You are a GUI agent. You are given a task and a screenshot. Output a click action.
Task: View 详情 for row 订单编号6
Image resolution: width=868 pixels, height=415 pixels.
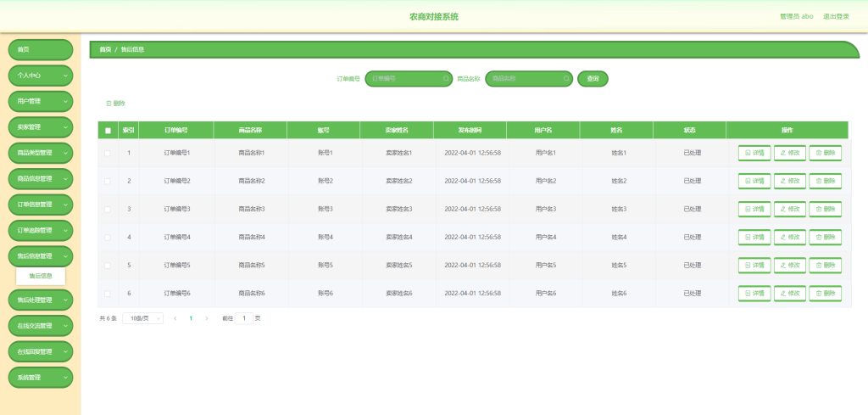click(754, 294)
